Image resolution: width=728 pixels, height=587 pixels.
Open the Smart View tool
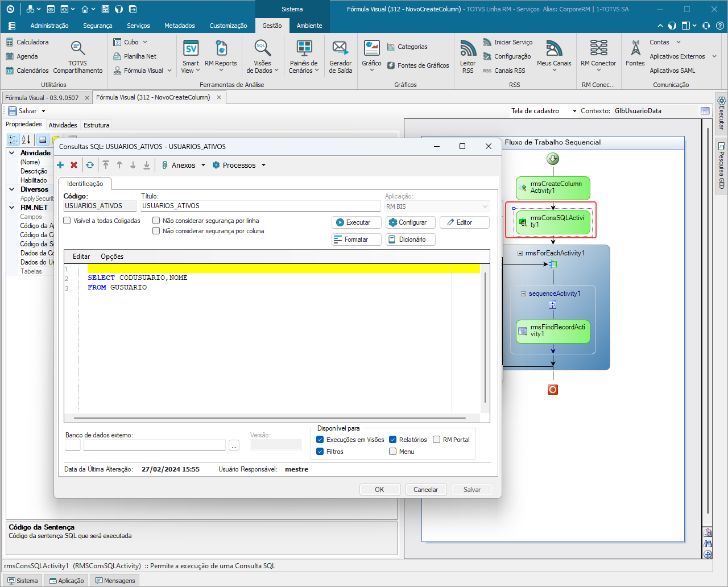point(191,57)
